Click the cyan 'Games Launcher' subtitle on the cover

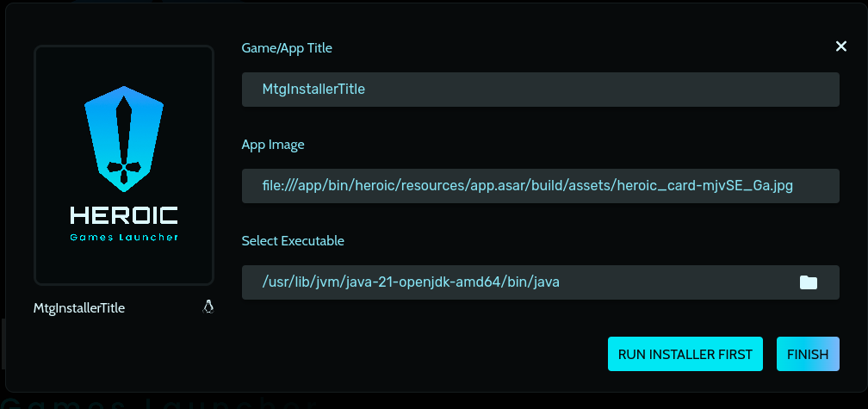click(x=123, y=237)
